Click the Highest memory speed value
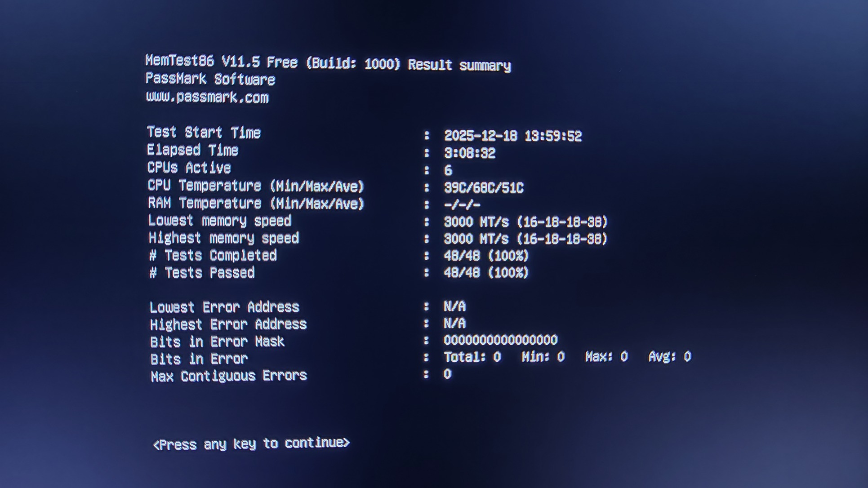Image resolution: width=868 pixels, height=488 pixels. pyautogui.click(x=525, y=239)
